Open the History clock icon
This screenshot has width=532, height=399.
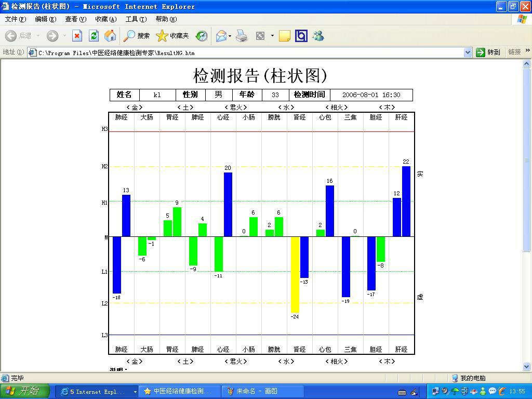[x=202, y=36]
